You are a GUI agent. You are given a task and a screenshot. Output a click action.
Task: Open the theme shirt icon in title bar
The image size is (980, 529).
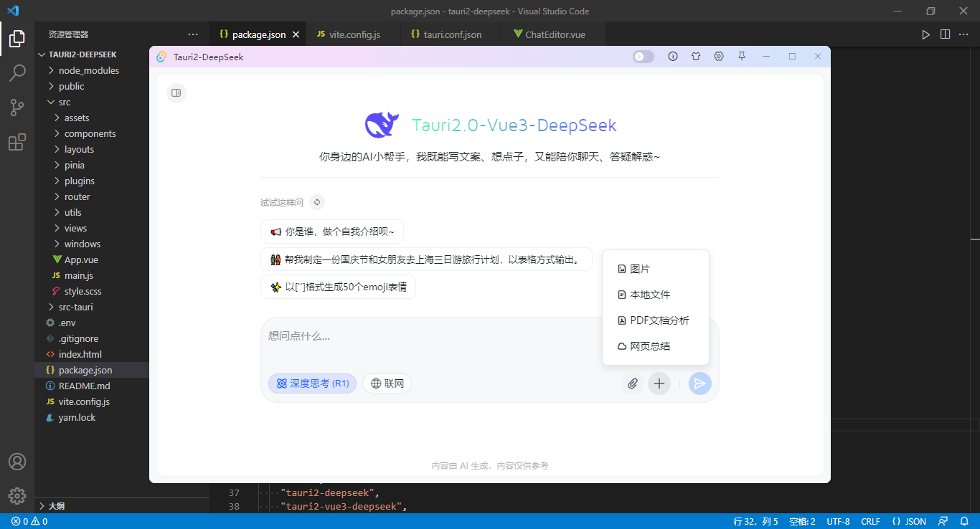(696, 57)
